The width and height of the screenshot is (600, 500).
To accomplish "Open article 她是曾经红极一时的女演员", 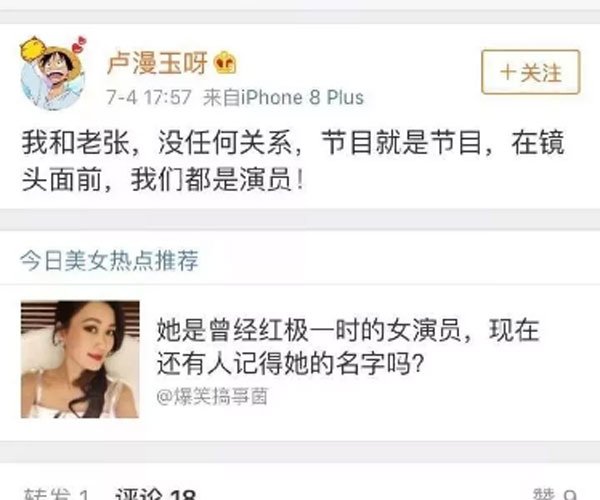I will click(348, 346).
